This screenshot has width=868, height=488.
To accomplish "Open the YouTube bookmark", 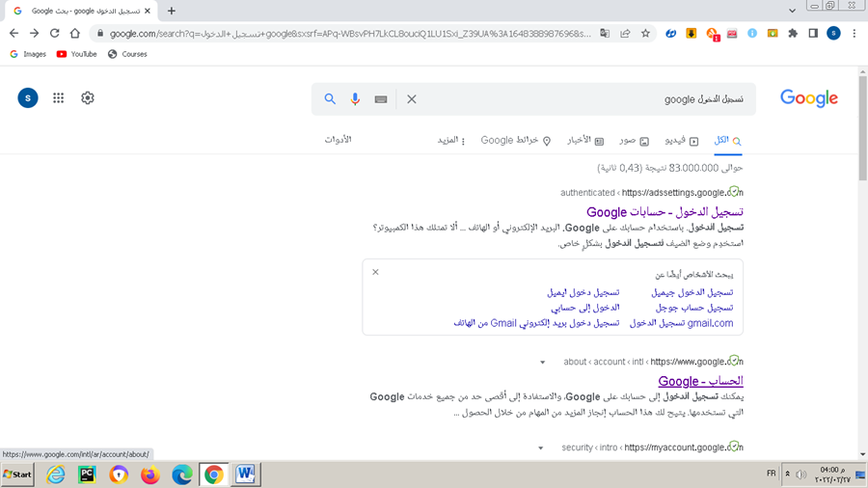I will tap(77, 54).
